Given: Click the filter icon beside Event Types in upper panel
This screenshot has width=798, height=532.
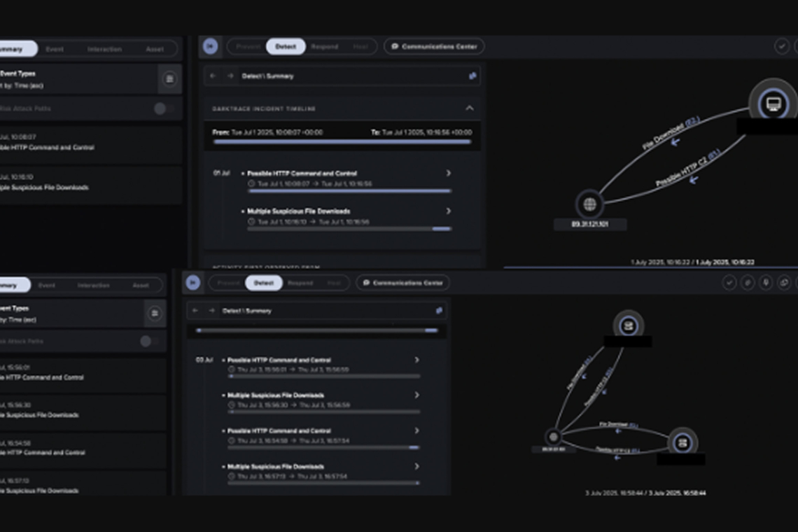Looking at the screenshot, I should point(169,79).
